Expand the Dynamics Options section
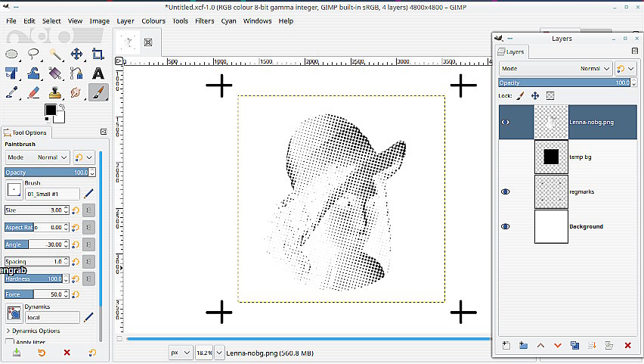644x364 pixels. [x=8, y=331]
